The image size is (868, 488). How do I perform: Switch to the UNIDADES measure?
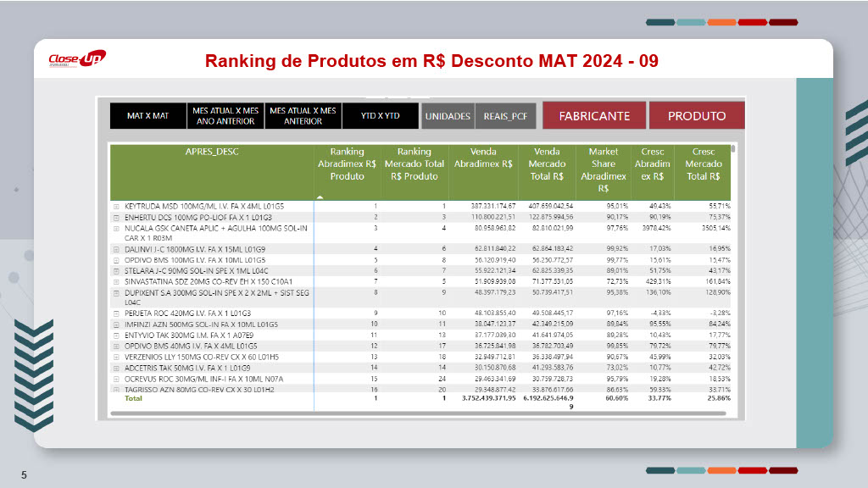point(448,116)
